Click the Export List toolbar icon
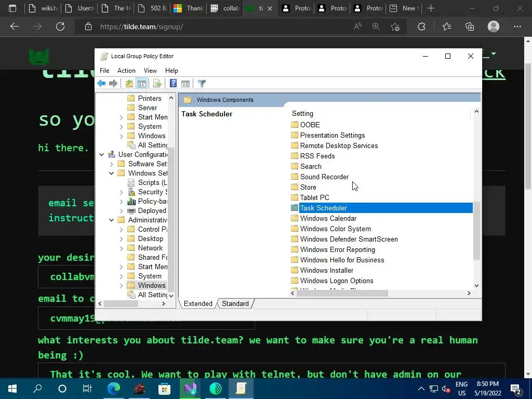Image resolution: width=532 pixels, height=399 pixels. pos(157,84)
